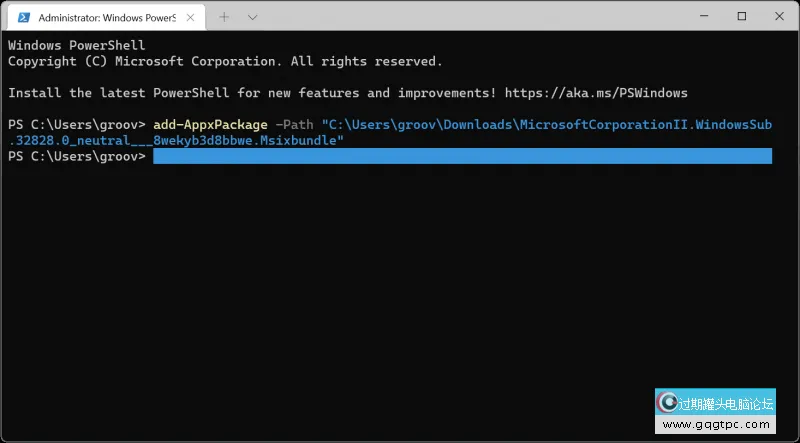800x443 pixels.
Task: Expand the new tab profile dropdown chevron
Action: point(252,17)
